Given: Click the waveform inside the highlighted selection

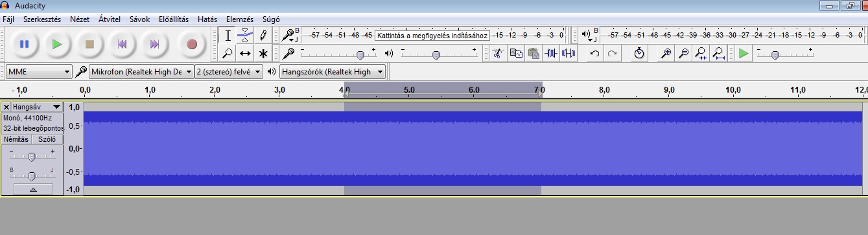Looking at the screenshot, I should pyautogui.click(x=442, y=148).
